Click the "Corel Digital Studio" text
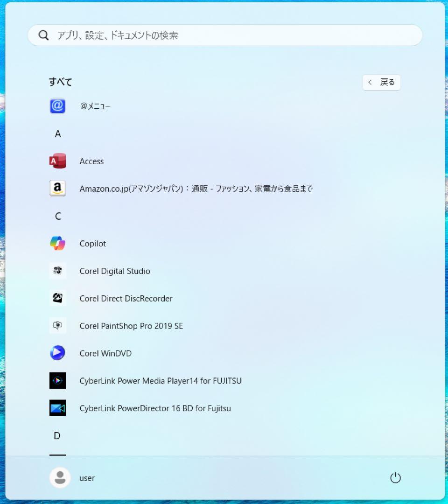This screenshot has height=504, width=448. [x=115, y=271]
